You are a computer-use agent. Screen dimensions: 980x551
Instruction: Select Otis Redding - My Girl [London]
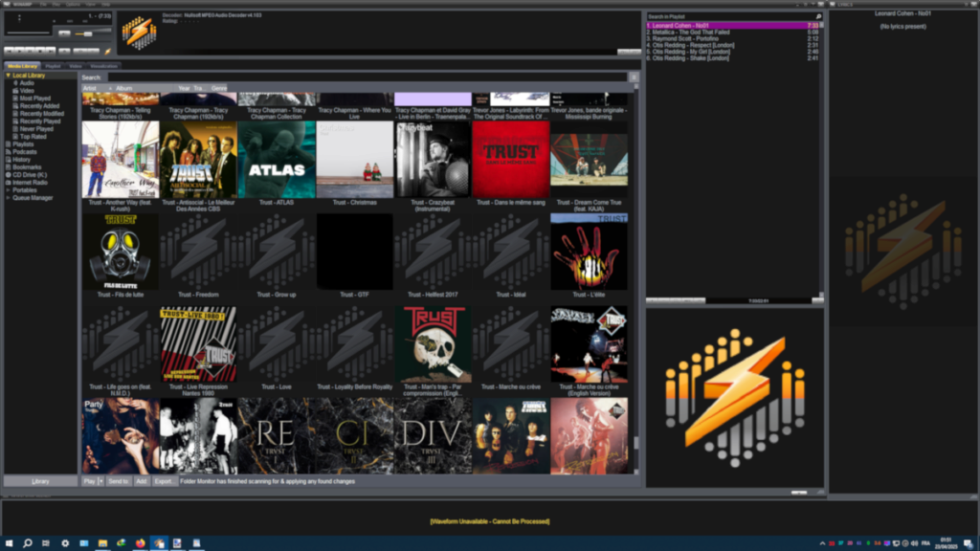click(x=732, y=52)
